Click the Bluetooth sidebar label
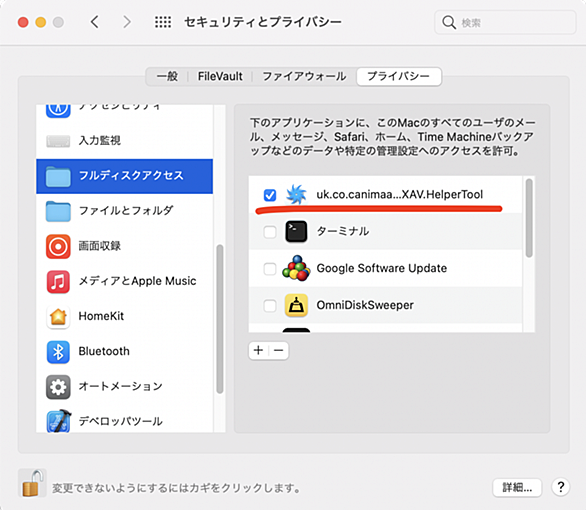This screenshot has width=586, height=510. [x=104, y=352]
